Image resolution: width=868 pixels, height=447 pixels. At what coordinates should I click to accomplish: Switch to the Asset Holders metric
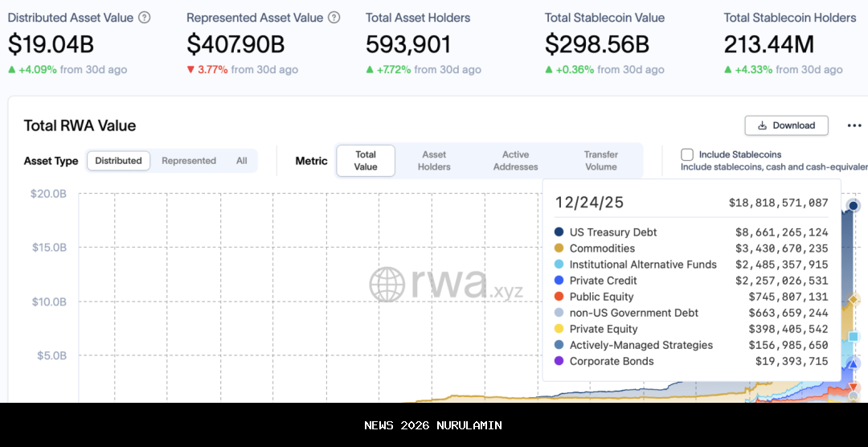(434, 161)
